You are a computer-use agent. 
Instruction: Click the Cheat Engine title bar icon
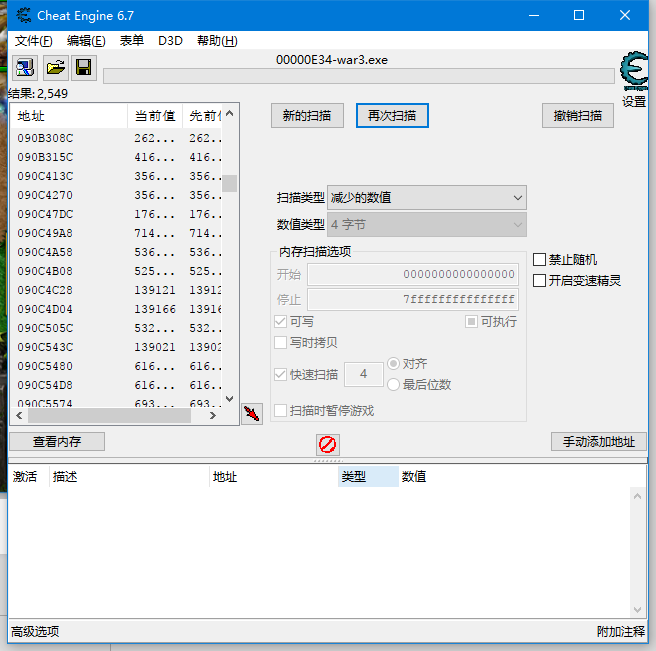point(24,15)
